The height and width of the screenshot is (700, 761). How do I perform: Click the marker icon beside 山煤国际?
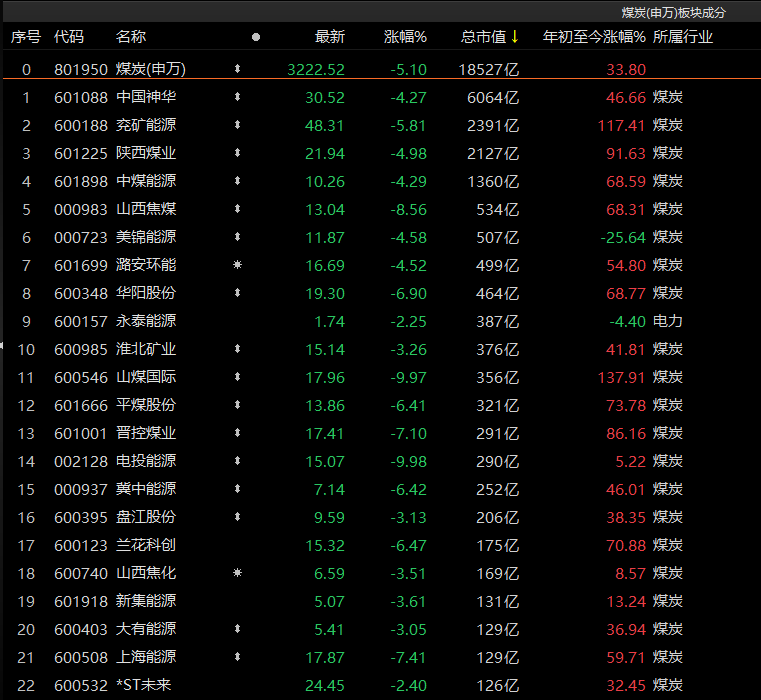(237, 378)
